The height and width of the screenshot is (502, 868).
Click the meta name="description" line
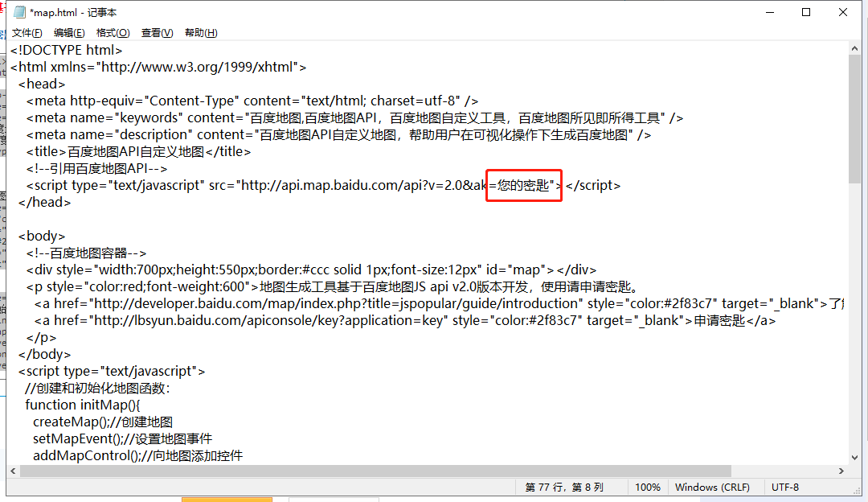(x=338, y=134)
